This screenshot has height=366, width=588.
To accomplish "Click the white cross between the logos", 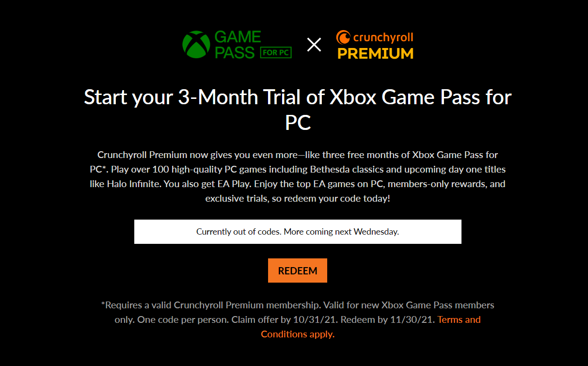I will click(314, 45).
